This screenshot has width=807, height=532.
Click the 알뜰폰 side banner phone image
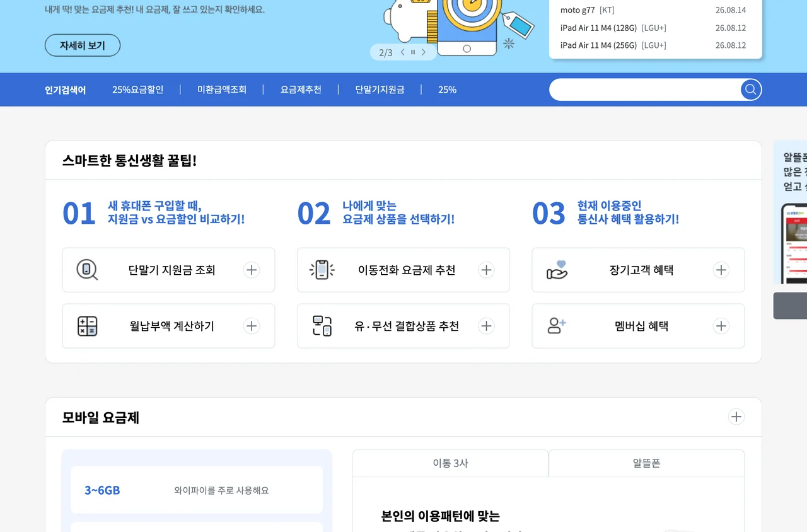click(794, 243)
